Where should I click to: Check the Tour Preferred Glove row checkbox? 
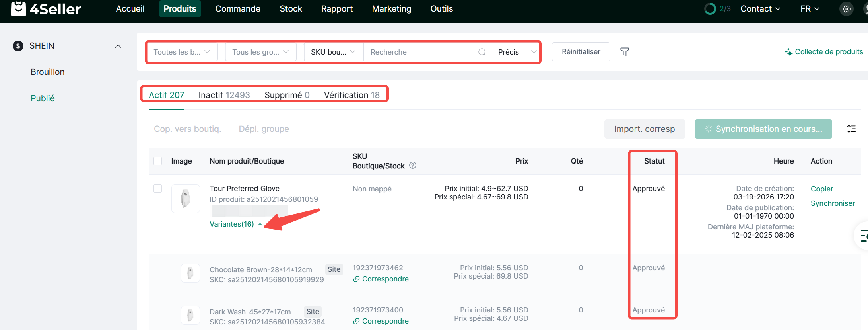[x=158, y=189]
